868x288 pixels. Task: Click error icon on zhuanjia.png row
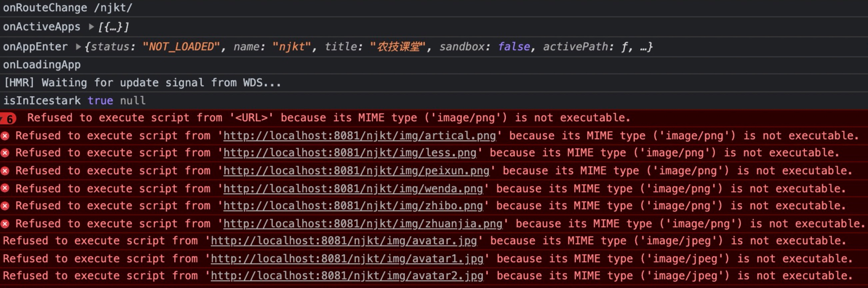[x=5, y=224]
